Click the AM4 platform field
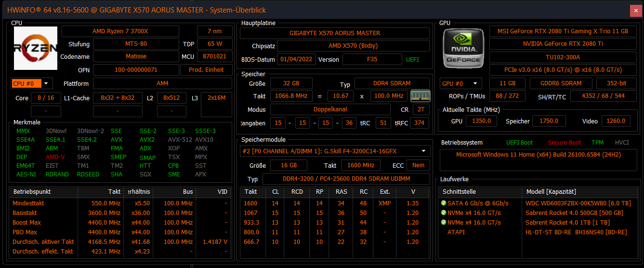 163,83
